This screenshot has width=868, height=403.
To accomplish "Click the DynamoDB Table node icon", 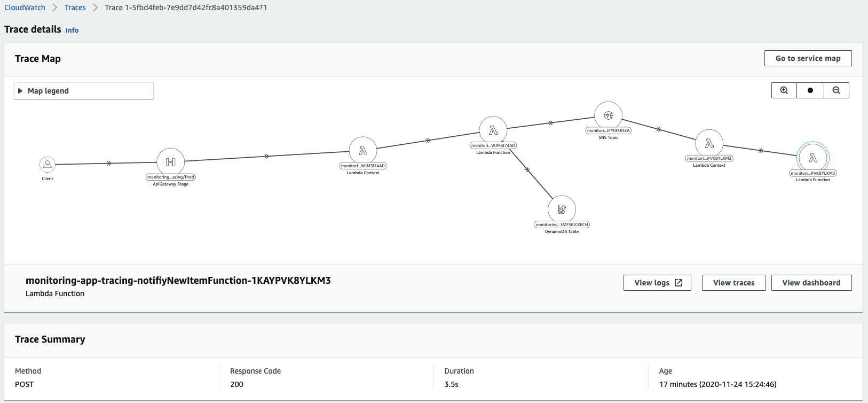I will 562,209.
